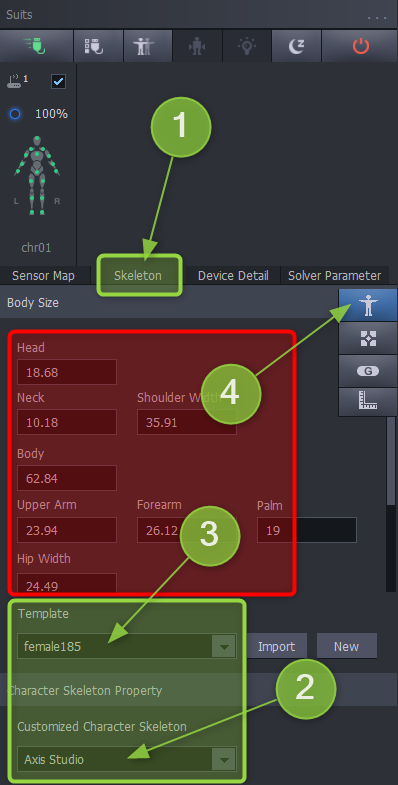Click the T-pose calibration icon
Image resolution: width=398 pixels, height=785 pixels.
click(148, 46)
